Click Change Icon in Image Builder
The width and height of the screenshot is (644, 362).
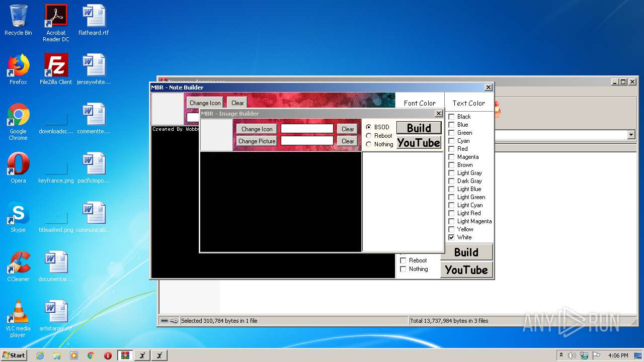257,129
